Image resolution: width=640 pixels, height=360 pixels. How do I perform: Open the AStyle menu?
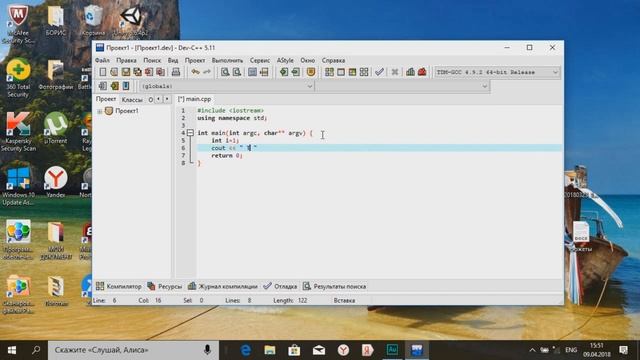285,60
